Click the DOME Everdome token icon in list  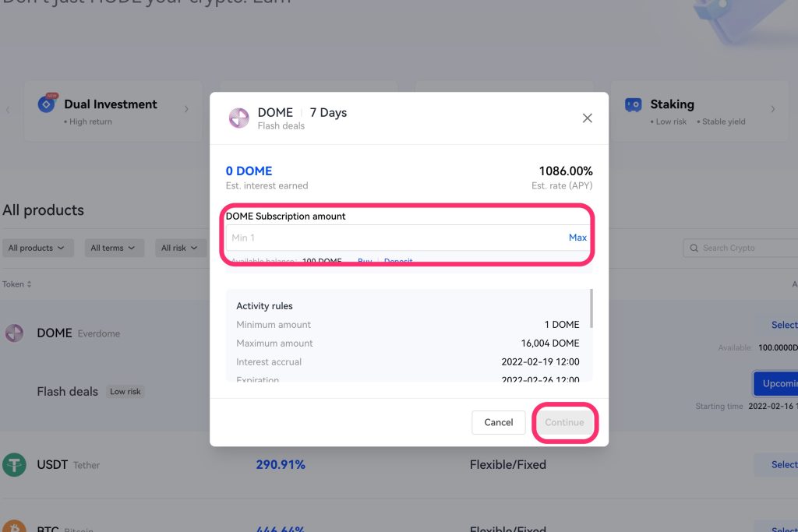[x=14, y=333]
